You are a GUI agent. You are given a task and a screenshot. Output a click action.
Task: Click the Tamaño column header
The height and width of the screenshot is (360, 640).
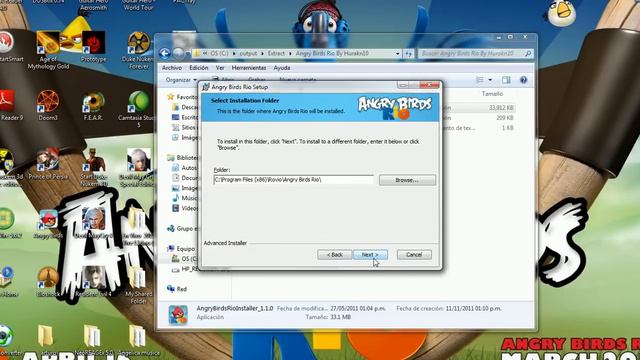[x=492, y=93]
